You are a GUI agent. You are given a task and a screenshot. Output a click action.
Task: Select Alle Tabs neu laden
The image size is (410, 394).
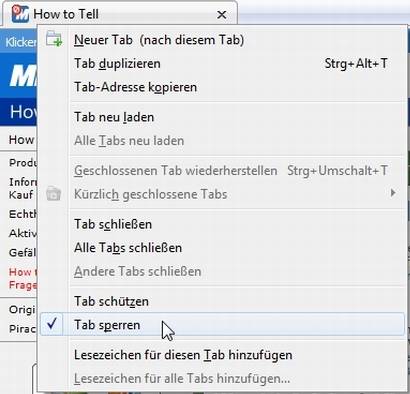[222, 140]
